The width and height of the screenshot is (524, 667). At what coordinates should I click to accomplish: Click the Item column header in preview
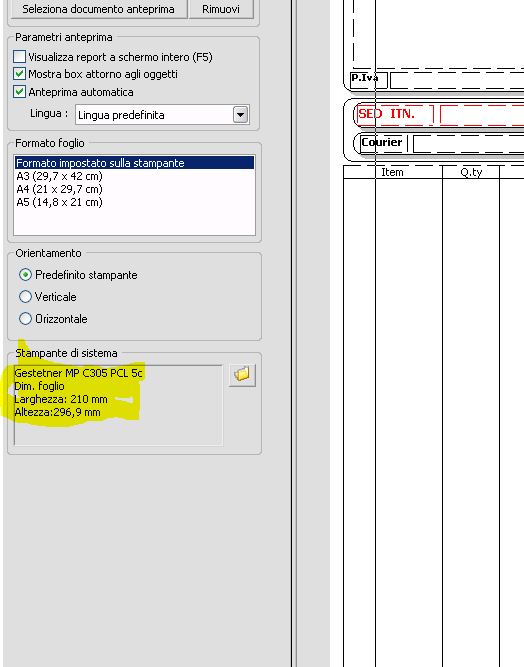point(392,172)
